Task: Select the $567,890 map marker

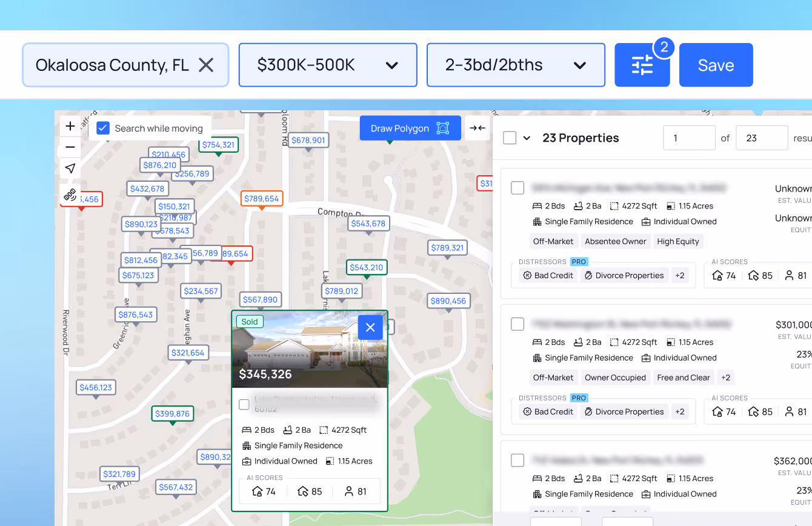Action: [x=260, y=299]
